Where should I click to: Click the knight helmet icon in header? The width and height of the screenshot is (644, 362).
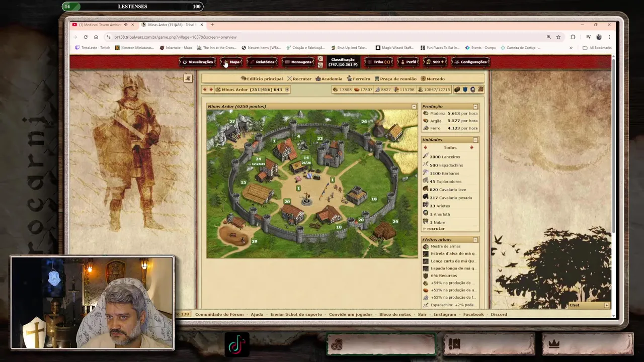[x=472, y=89]
